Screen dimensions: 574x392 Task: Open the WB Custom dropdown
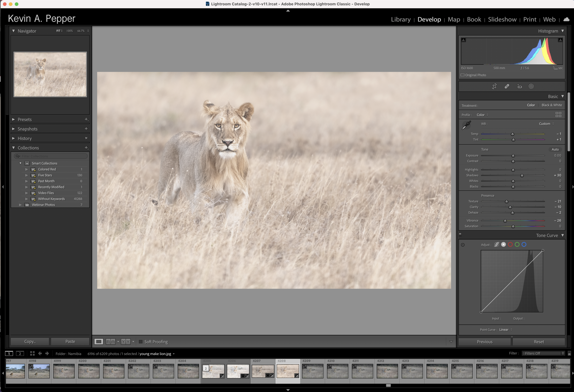pyautogui.click(x=546, y=124)
